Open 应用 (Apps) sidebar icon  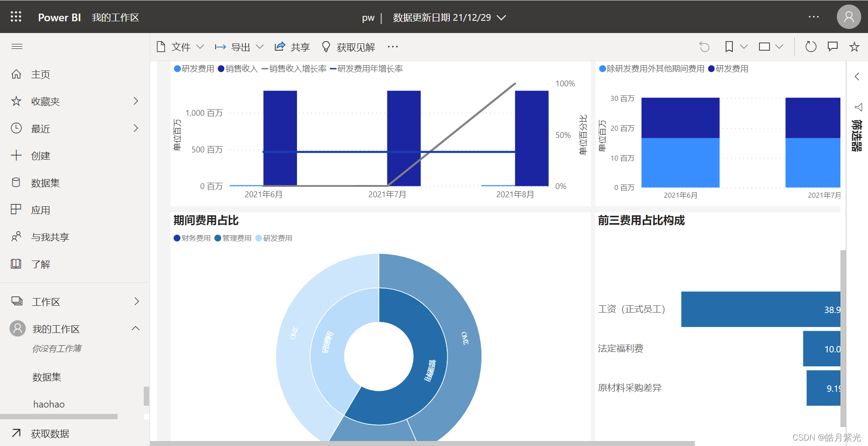(x=17, y=209)
